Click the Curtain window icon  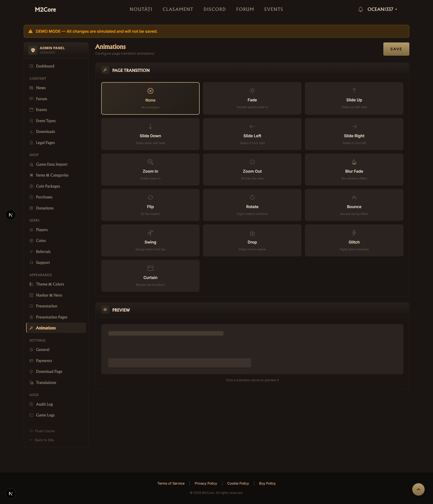pos(150,268)
